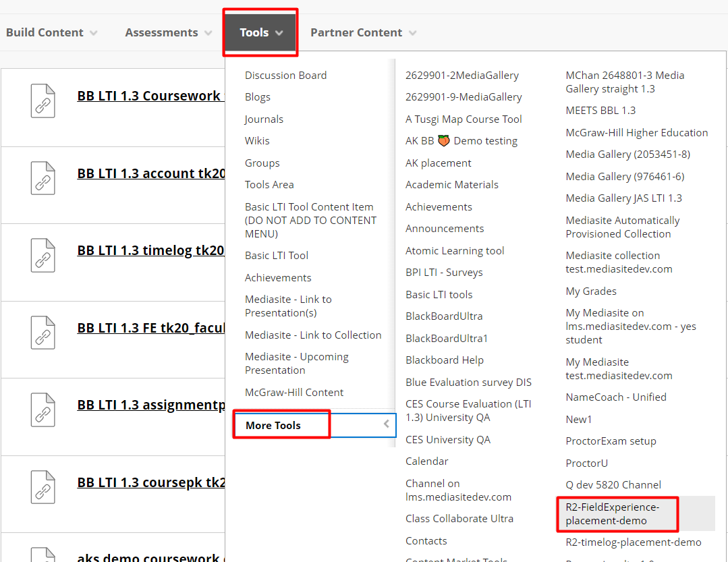Viewport: 728px width, 562px height.
Task: Choose Mediasite - Upcoming Presentation
Action: 297,364
